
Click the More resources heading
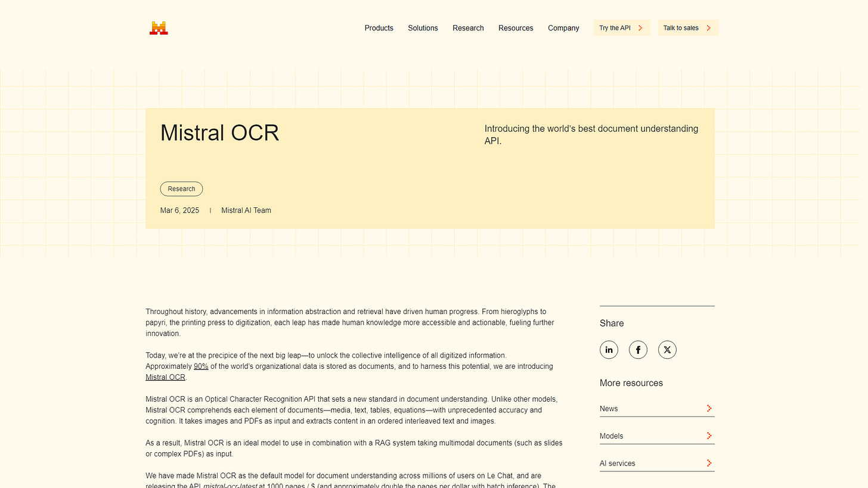631,383
